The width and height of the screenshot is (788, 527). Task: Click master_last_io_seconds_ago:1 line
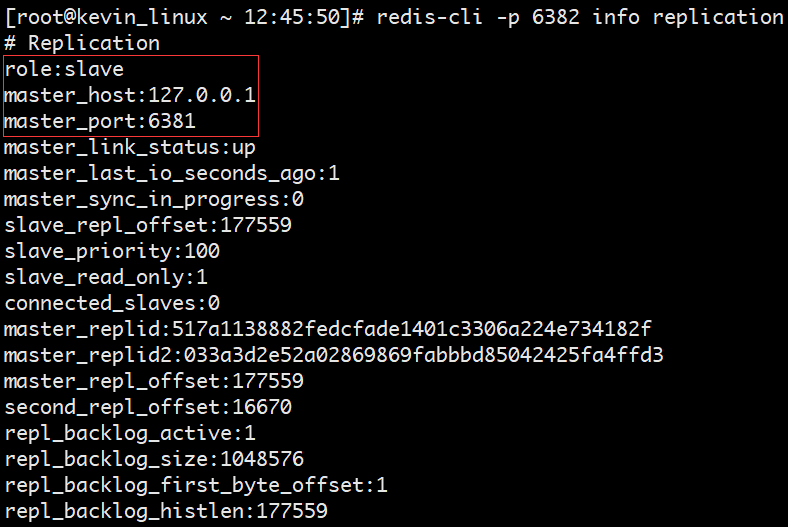pos(172,174)
